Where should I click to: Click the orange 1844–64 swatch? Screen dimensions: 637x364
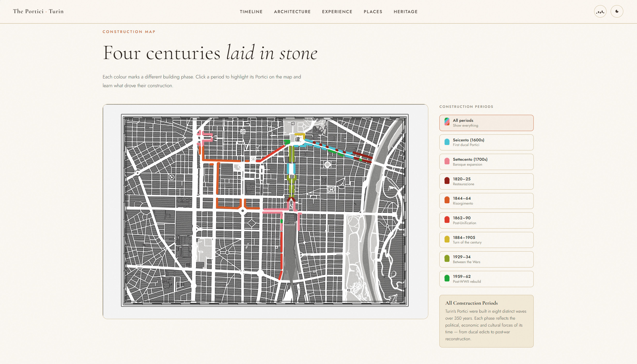[447, 200]
